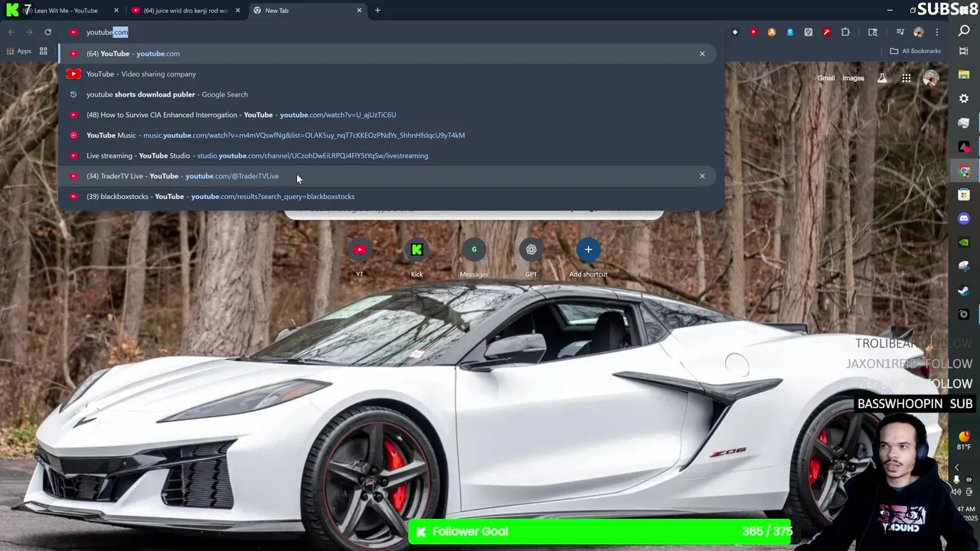Open the blue ghost extension icon
Screen dimensions: 980x551
(790, 32)
